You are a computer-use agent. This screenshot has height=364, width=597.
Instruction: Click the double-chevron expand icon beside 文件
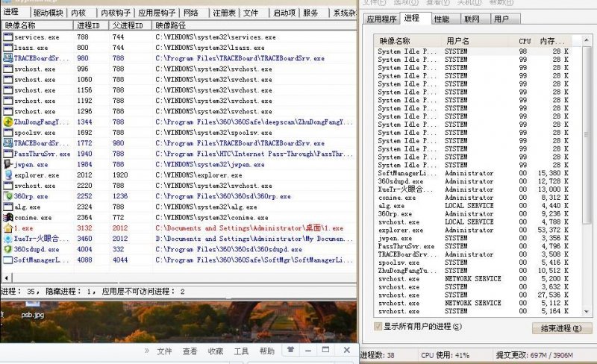pos(147,351)
